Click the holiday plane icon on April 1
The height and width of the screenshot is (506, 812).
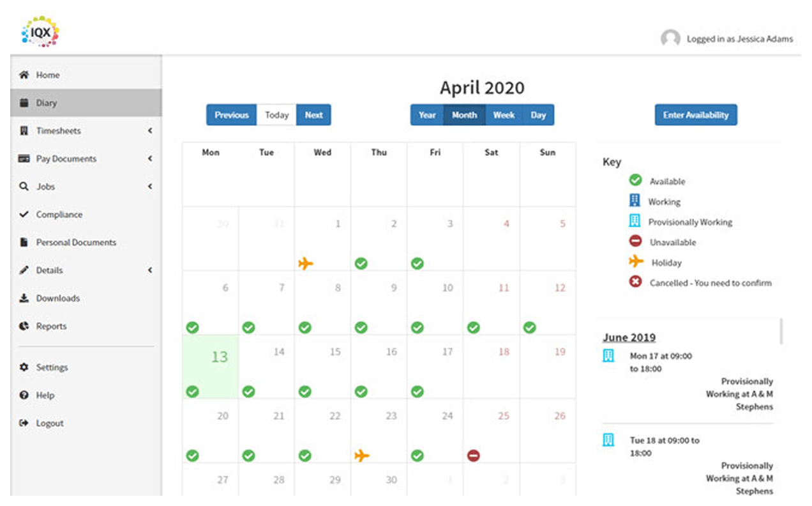coord(306,263)
